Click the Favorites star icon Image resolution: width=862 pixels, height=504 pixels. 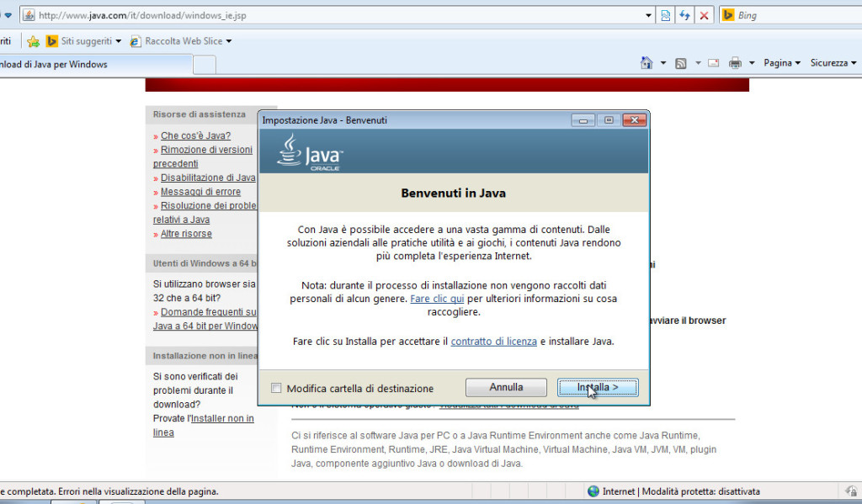coord(33,41)
